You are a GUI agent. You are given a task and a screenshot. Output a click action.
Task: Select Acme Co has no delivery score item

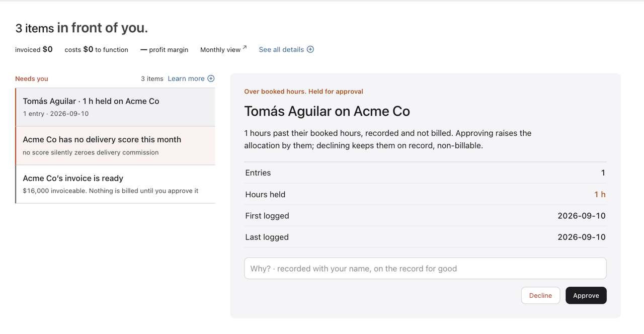point(115,145)
